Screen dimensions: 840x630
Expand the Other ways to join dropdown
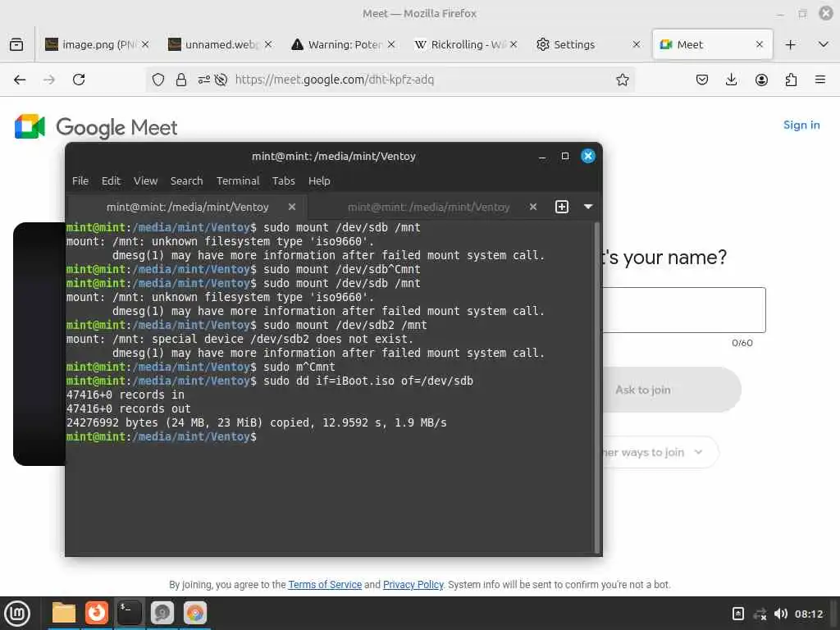[x=660, y=452]
